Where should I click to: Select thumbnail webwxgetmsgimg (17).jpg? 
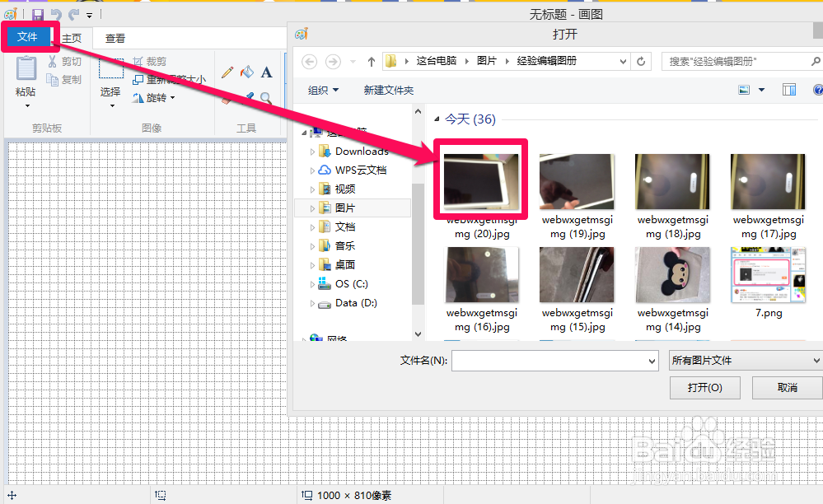click(768, 181)
